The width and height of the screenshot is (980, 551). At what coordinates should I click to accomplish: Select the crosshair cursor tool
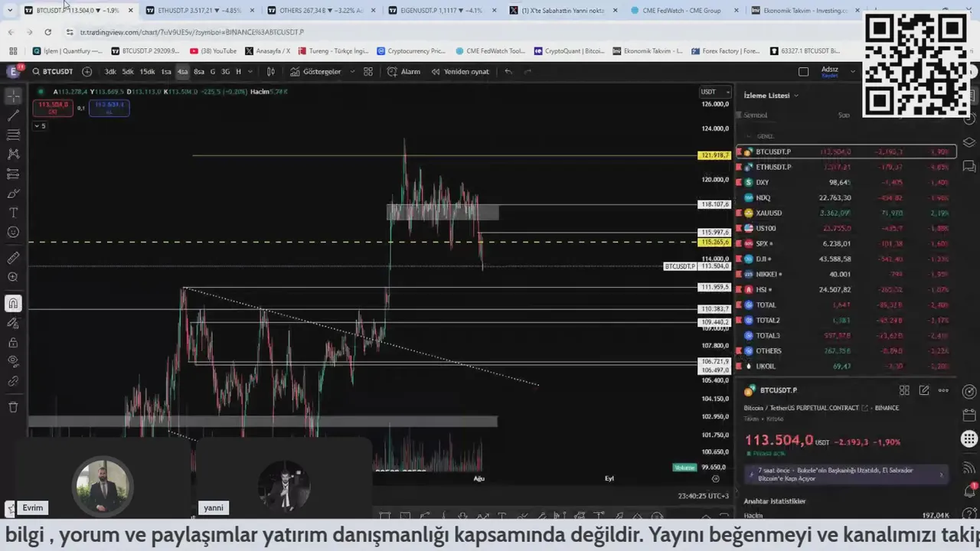click(x=13, y=96)
